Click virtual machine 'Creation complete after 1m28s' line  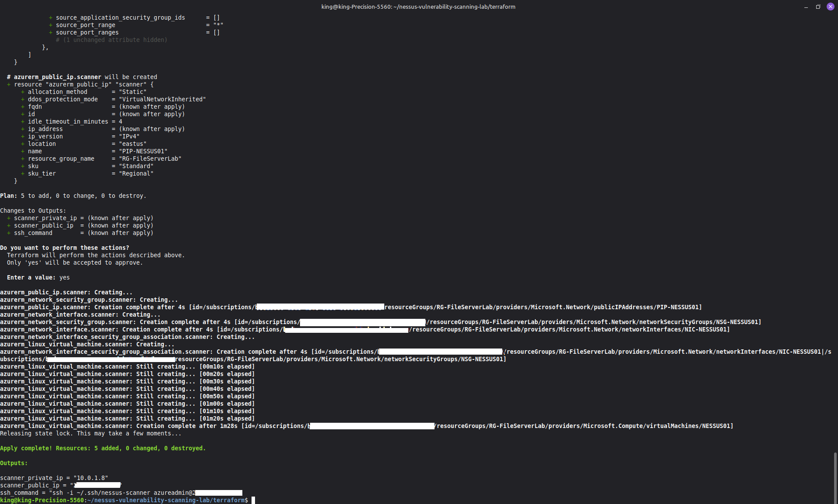(366, 426)
